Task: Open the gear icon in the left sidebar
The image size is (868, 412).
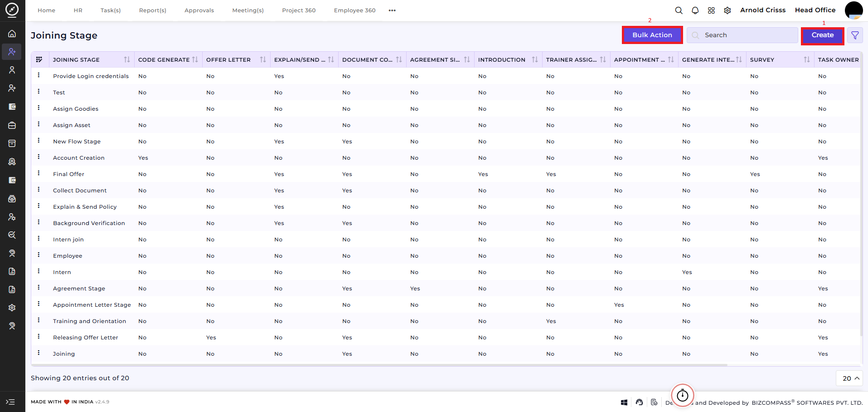Action: 12,308
